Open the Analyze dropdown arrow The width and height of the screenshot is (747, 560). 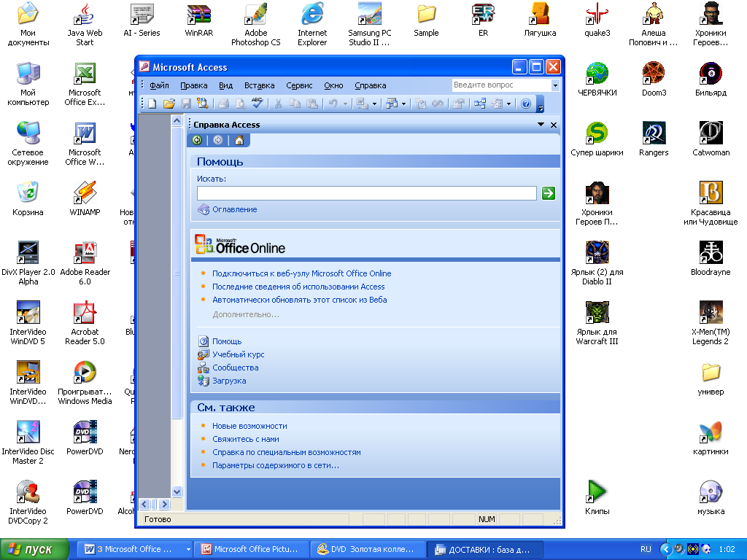403,104
